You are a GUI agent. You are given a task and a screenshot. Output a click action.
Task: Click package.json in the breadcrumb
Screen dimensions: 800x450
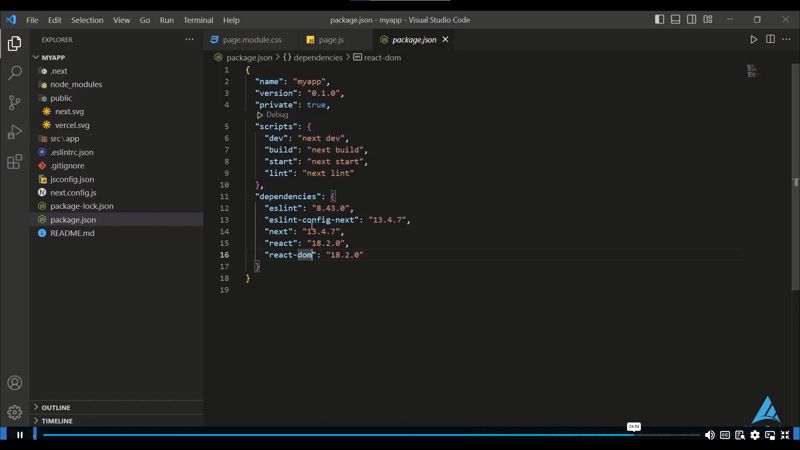tap(249, 58)
